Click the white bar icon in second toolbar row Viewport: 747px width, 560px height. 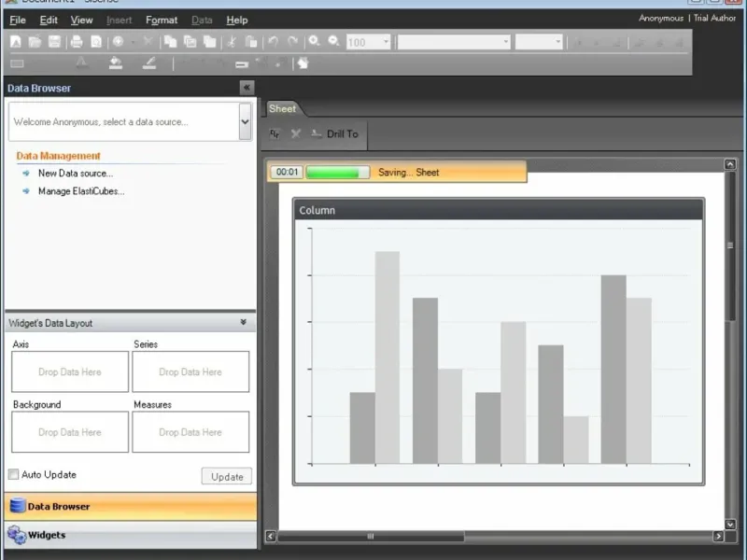coord(242,64)
